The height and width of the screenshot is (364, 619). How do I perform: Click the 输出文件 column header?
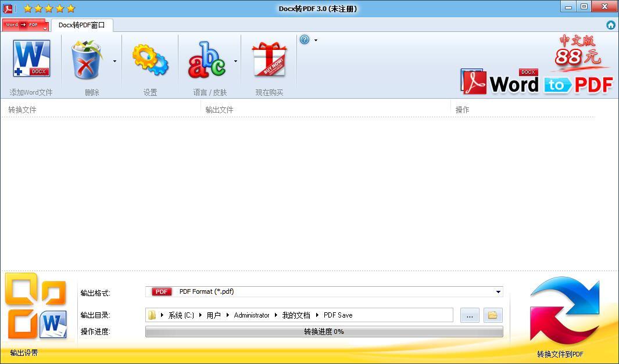click(220, 110)
